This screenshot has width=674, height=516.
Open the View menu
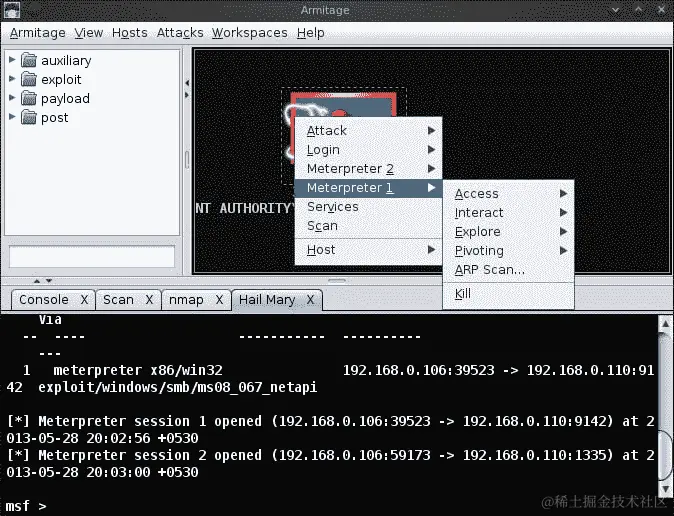point(89,33)
